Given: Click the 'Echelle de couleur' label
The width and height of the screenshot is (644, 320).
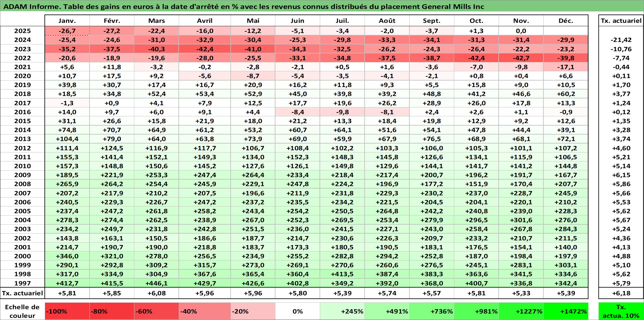Looking at the screenshot, I should click(x=22, y=311).
